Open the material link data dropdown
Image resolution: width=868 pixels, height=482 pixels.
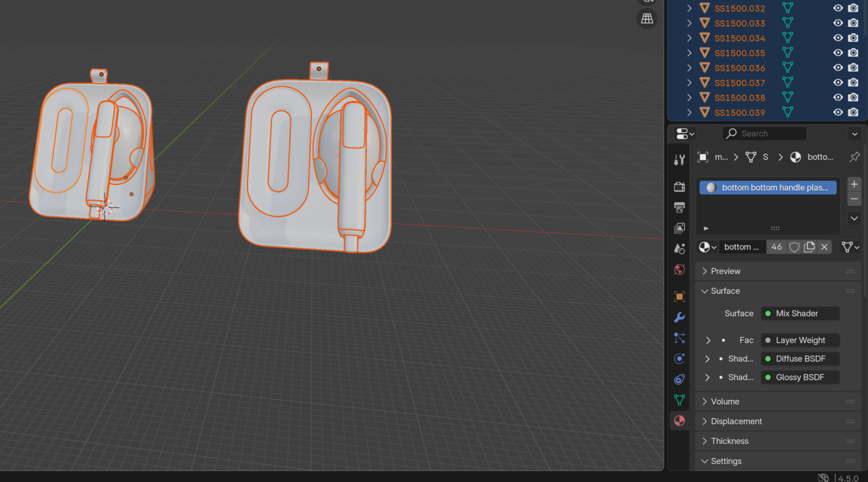point(850,247)
